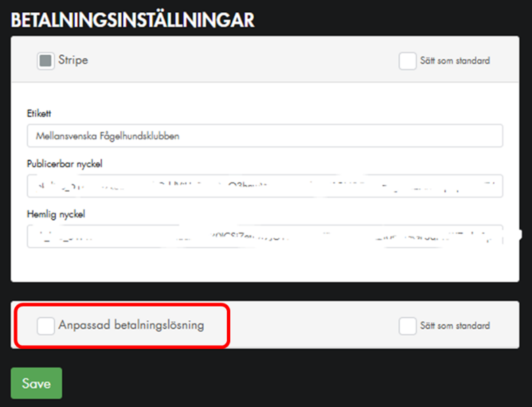Click into the Publicerbar nyckel field

265,186
